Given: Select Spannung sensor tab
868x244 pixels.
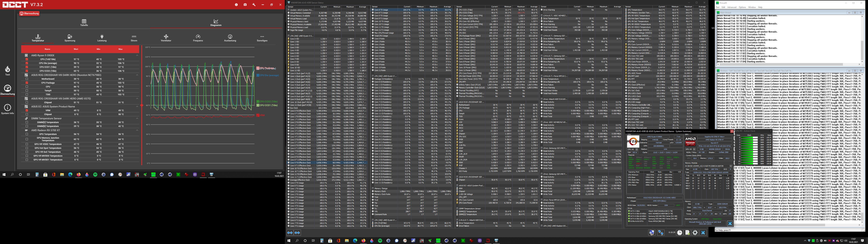Looking at the screenshot, I should point(70,38).
